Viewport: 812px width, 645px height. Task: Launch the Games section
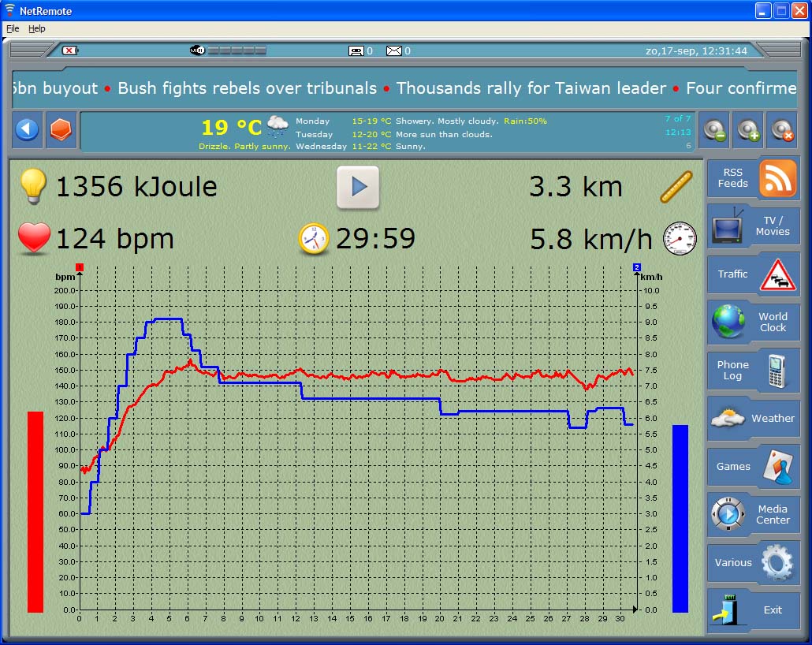click(x=753, y=467)
